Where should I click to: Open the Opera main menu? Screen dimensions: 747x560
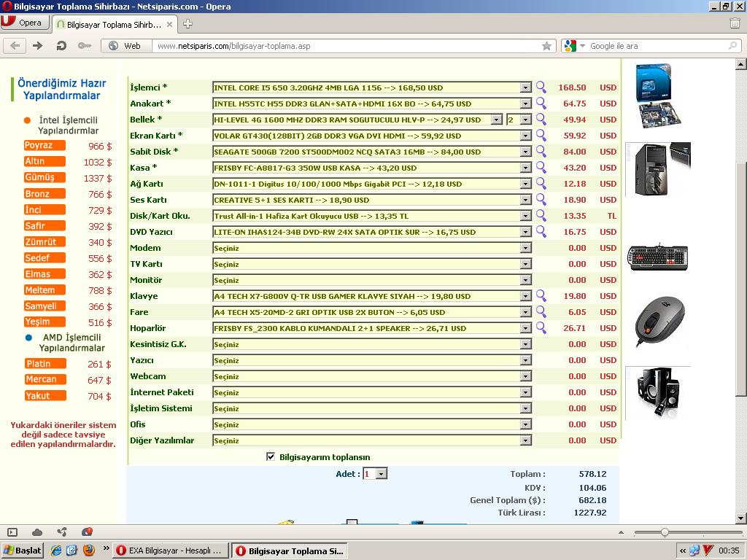(23, 23)
